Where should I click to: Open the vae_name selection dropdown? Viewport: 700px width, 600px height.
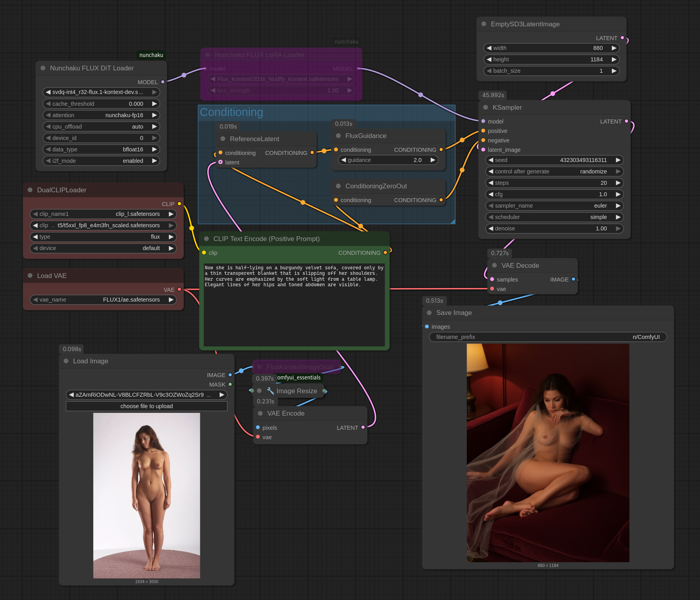click(103, 300)
